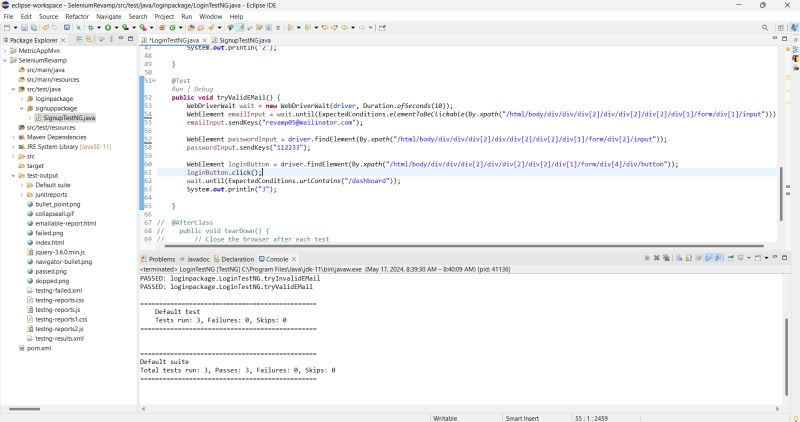This screenshot has height=422, width=800.
Task: Maximize the Package Explorer view
Action: coord(131,39)
